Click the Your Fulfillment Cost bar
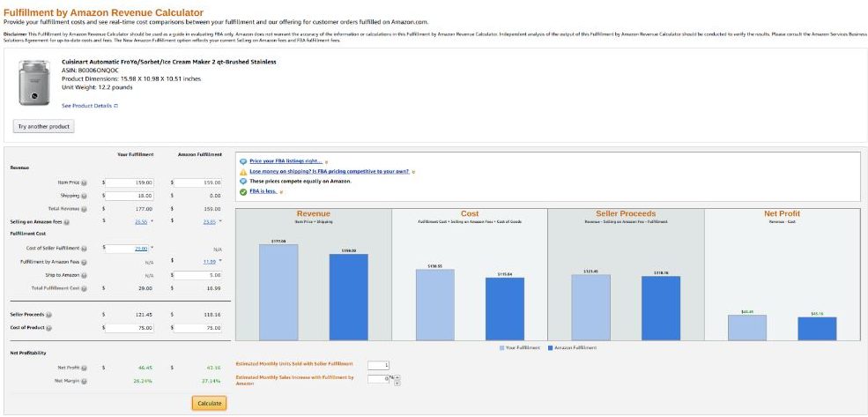Image resolution: width=868 pixels, height=417 pixels. (435, 305)
